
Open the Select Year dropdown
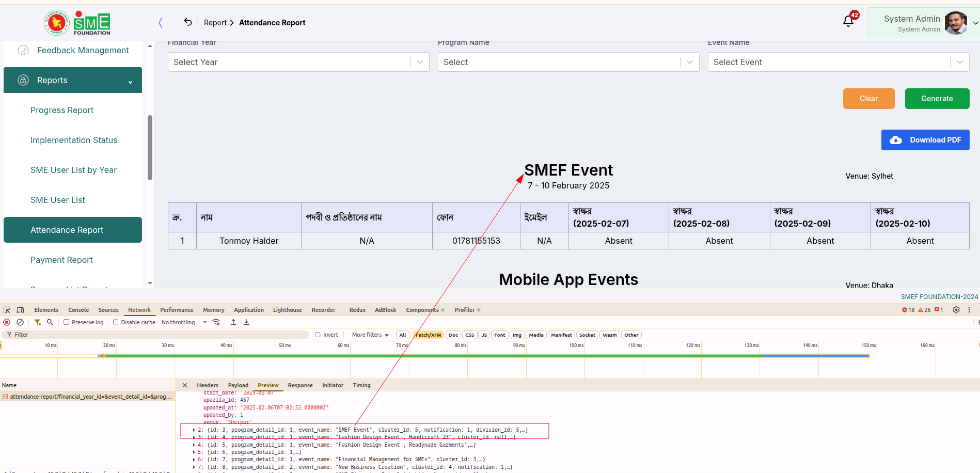298,62
